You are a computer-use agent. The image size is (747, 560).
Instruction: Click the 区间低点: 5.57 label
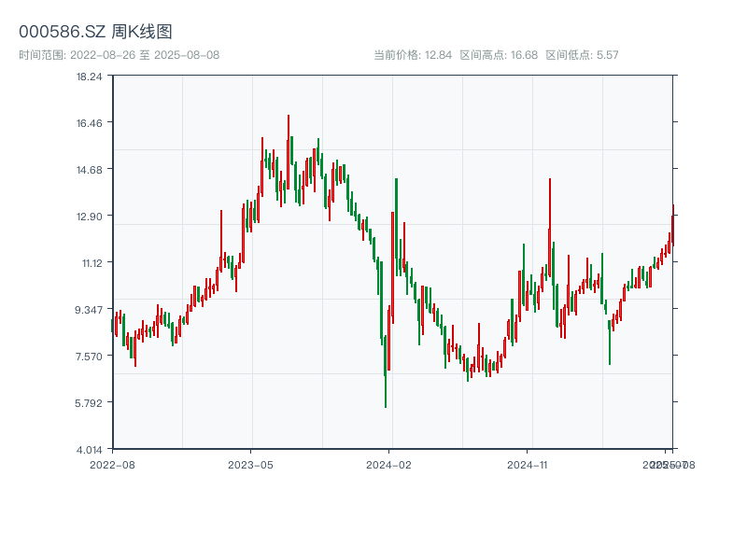pyautogui.click(x=582, y=55)
